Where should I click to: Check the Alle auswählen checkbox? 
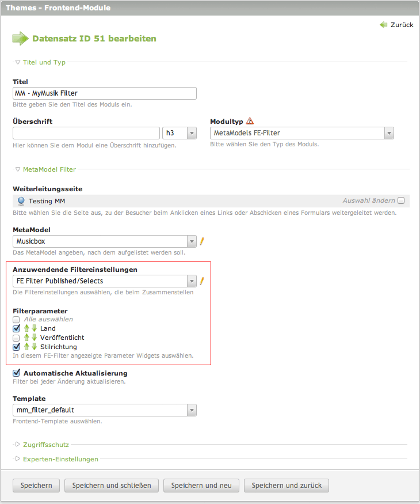pyautogui.click(x=16, y=319)
